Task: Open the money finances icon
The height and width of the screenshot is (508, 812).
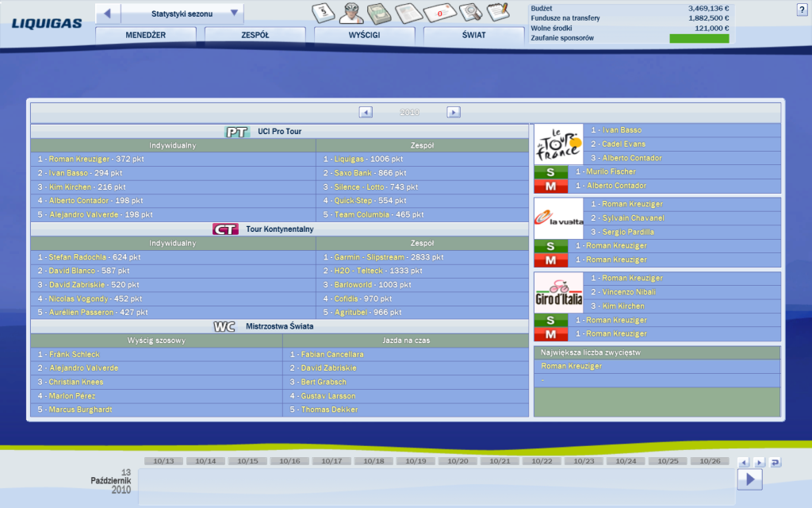Action: click(x=379, y=13)
